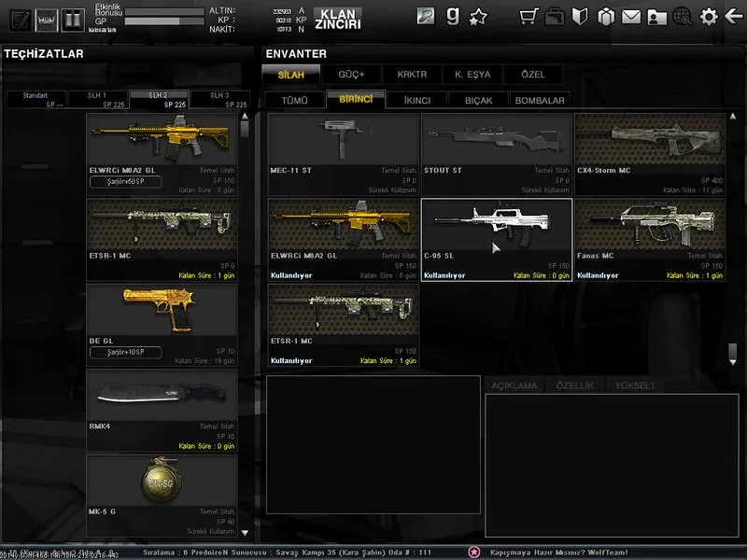The width and height of the screenshot is (747, 560).
Task: Click the back arrow icon
Action: click(x=734, y=17)
